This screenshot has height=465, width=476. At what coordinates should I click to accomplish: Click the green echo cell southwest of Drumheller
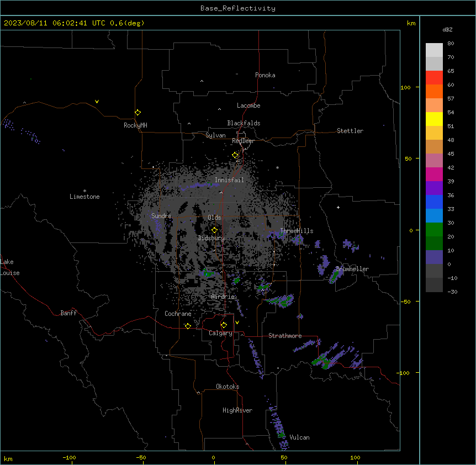(335, 275)
